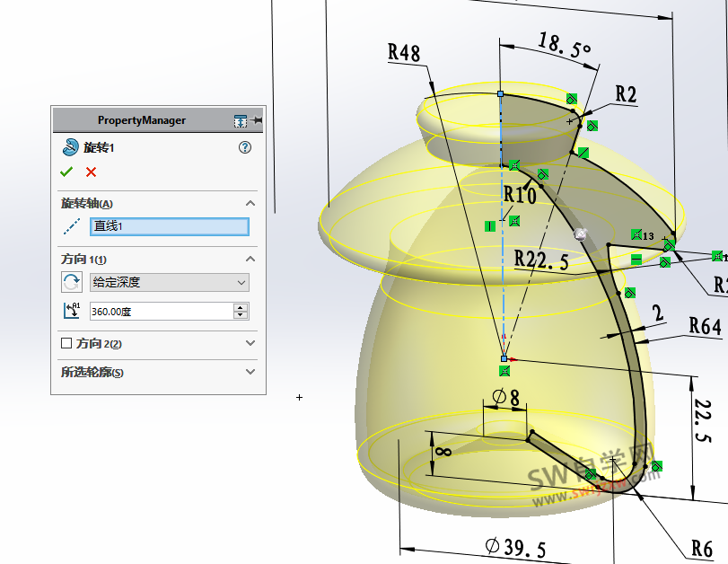The height and width of the screenshot is (564, 728).
Task: Click the panel layout icon beside pin
Action: pos(240,120)
